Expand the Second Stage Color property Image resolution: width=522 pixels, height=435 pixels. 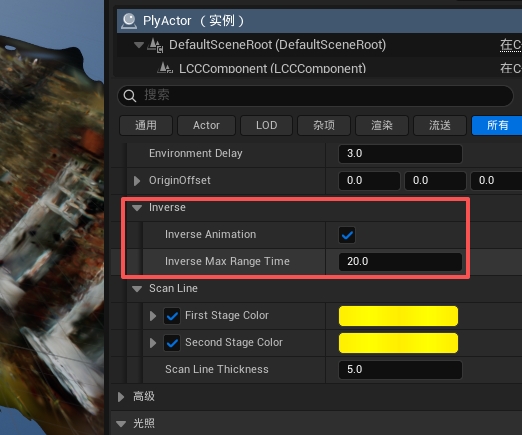click(x=153, y=343)
